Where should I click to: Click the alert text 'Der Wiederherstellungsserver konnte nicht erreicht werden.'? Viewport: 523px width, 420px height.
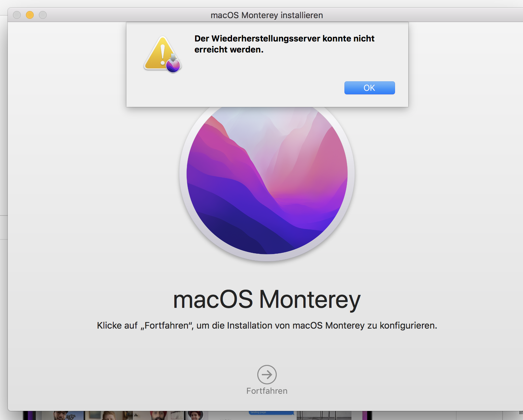tap(284, 44)
